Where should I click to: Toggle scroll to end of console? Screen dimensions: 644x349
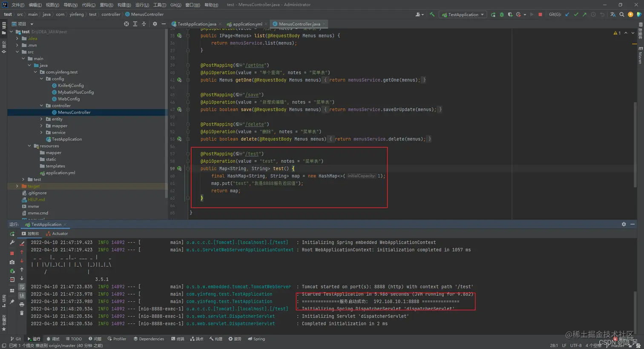tap(22, 295)
